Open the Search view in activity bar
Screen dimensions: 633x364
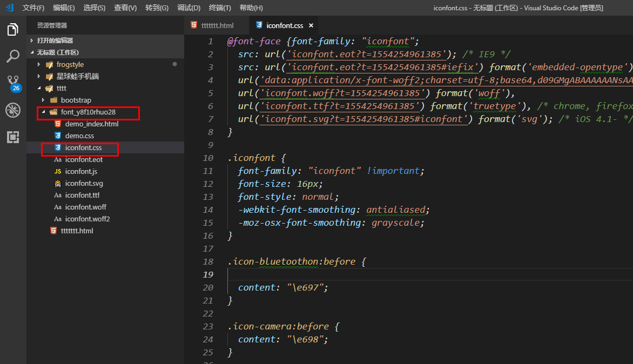[13, 56]
